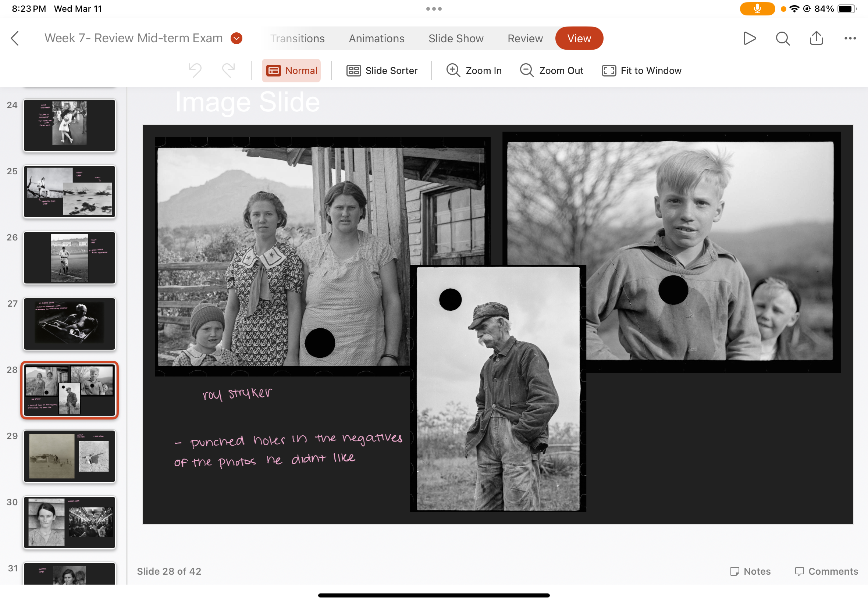
Task: Open the Slide Show tab
Action: click(456, 38)
